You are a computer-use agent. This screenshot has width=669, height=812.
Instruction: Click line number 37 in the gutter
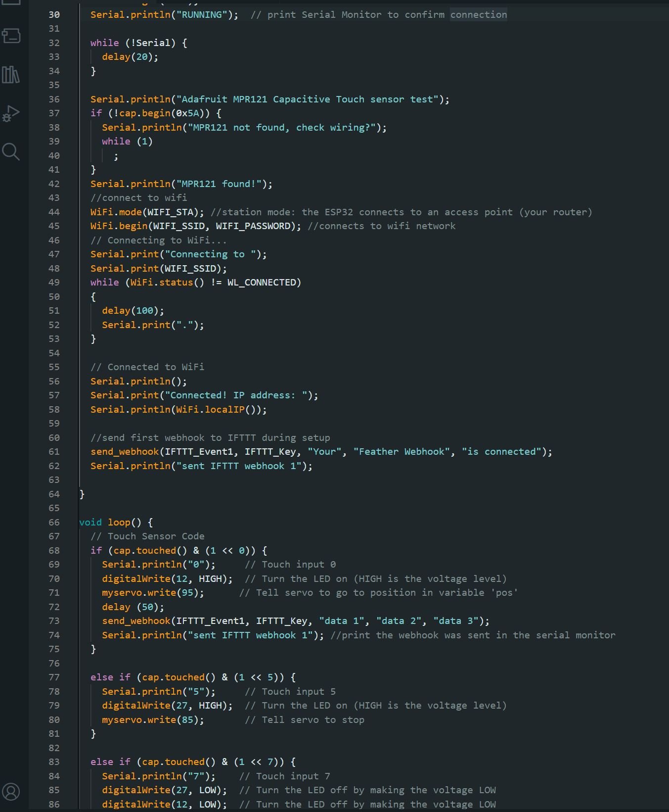(x=54, y=113)
